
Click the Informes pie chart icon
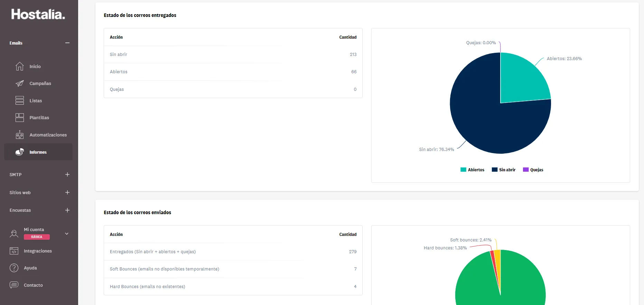point(20,152)
